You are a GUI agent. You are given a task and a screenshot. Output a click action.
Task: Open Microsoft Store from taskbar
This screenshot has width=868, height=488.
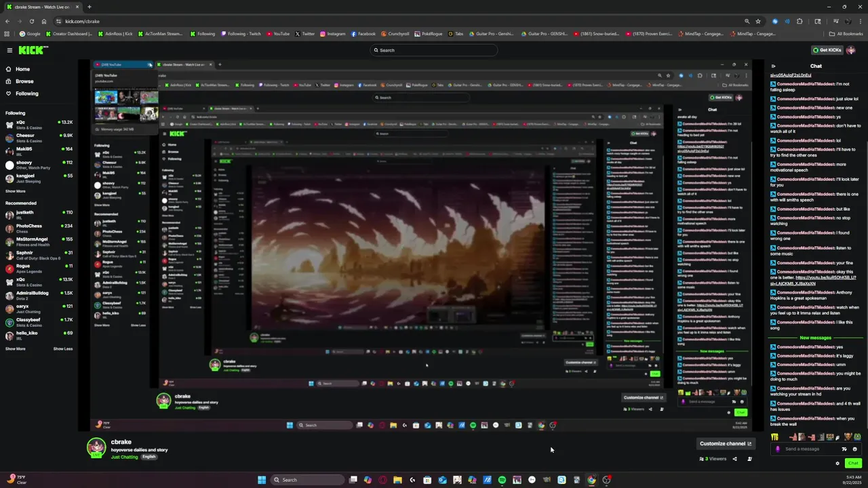427,480
